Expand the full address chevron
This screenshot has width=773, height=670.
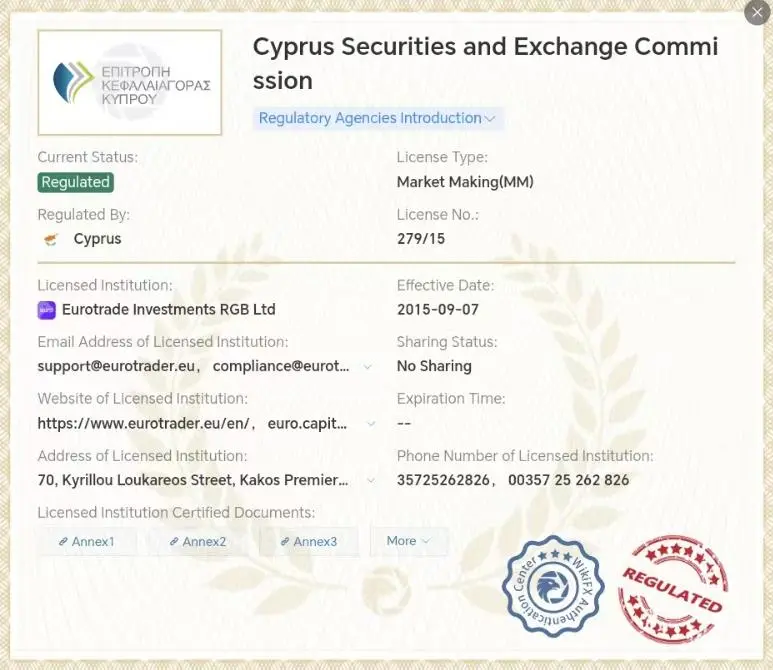[371, 480]
